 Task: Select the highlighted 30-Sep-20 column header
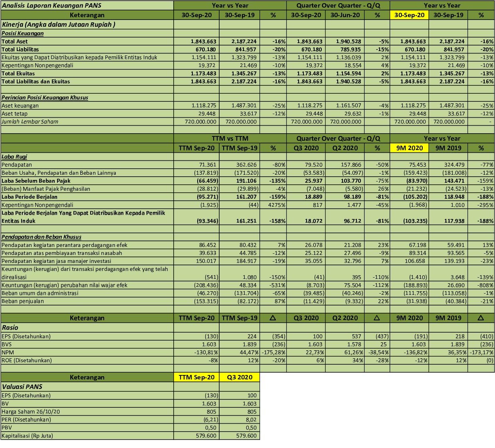pyautogui.click(x=409, y=14)
